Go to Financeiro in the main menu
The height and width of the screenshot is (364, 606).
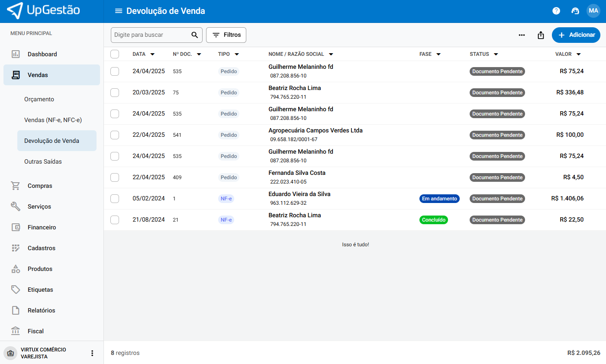(42, 227)
